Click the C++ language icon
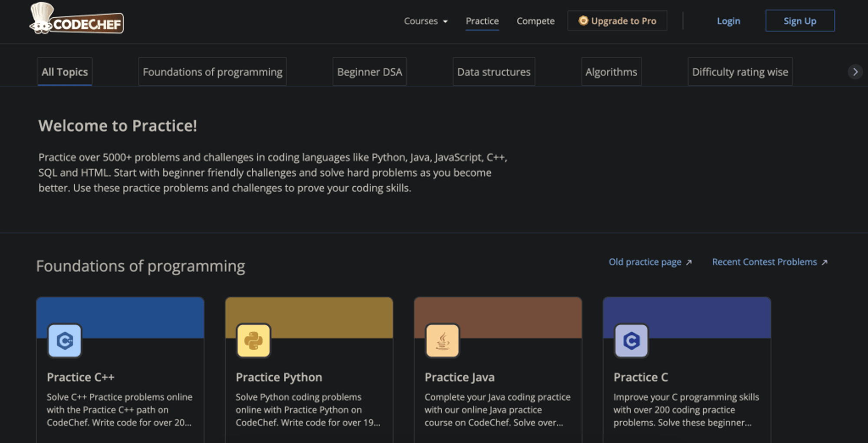The image size is (868, 443). (x=65, y=341)
